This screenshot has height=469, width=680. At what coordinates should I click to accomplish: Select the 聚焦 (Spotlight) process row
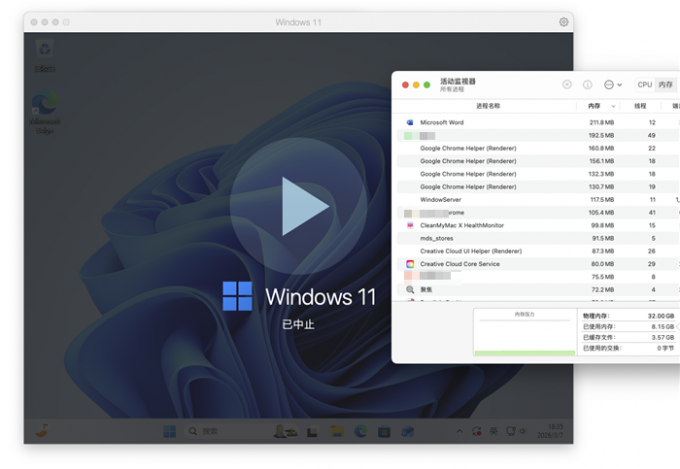pyautogui.click(x=538, y=289)
